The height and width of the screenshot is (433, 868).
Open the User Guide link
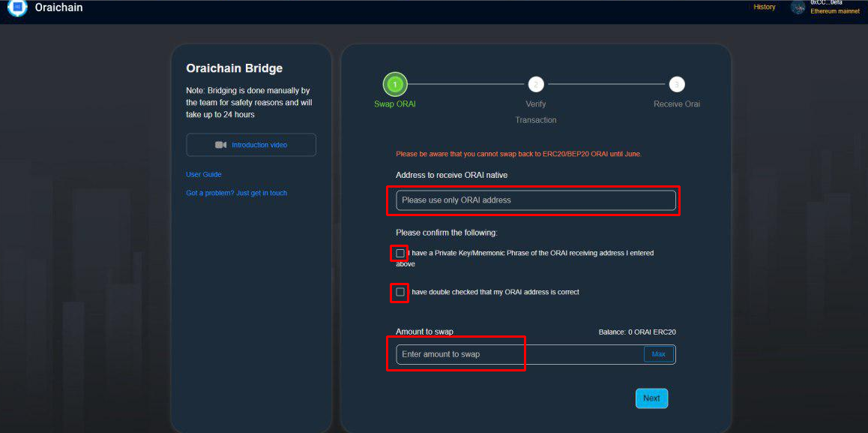pos(204,175)
